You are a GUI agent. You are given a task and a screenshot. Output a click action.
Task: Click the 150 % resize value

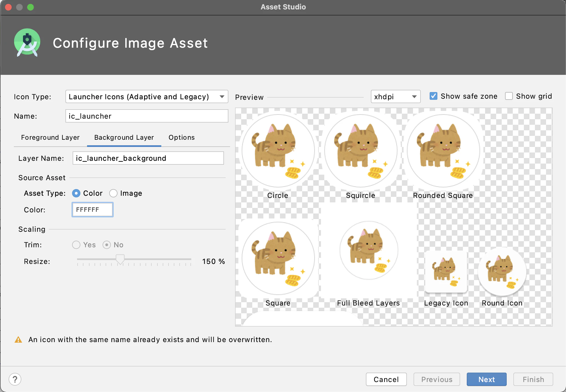coord(214,261)
